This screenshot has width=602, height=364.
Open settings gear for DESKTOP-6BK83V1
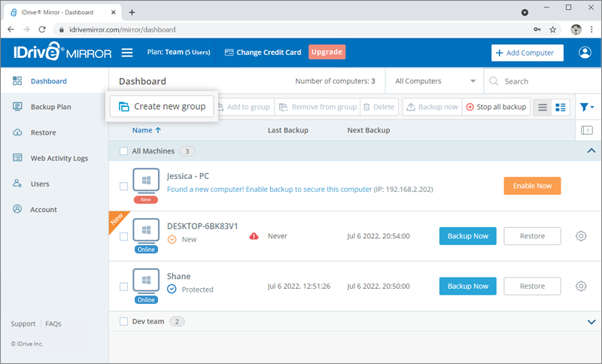(581, 236)
